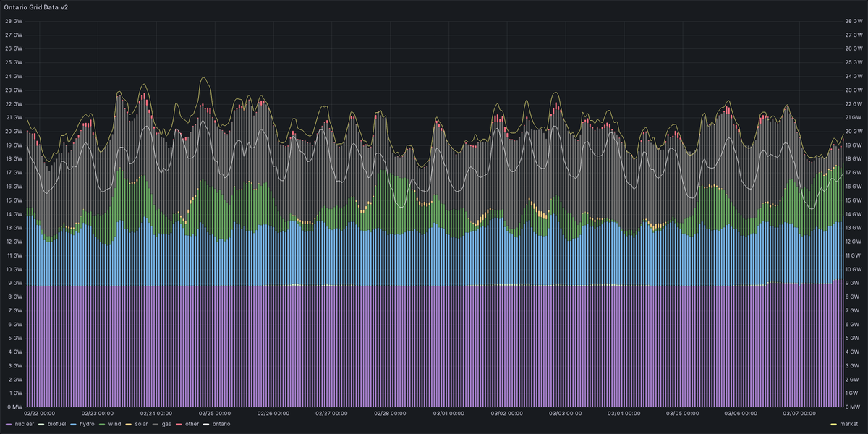Click the wind legend color marker
The image size is (868, 434).
(101, 425)
